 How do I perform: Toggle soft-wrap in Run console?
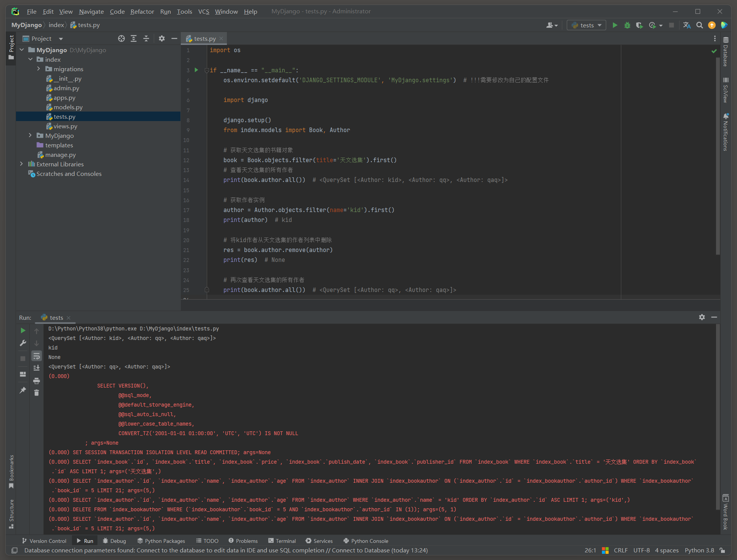pos(37,356)
